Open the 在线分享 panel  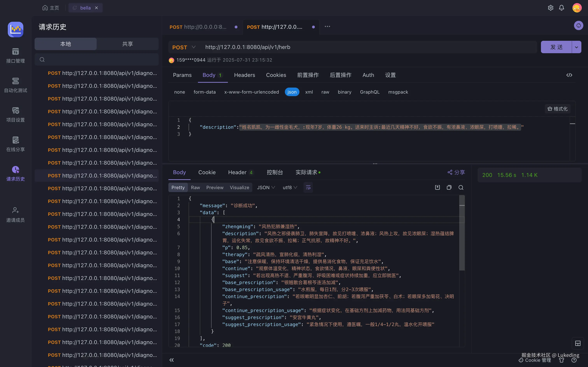15,144
